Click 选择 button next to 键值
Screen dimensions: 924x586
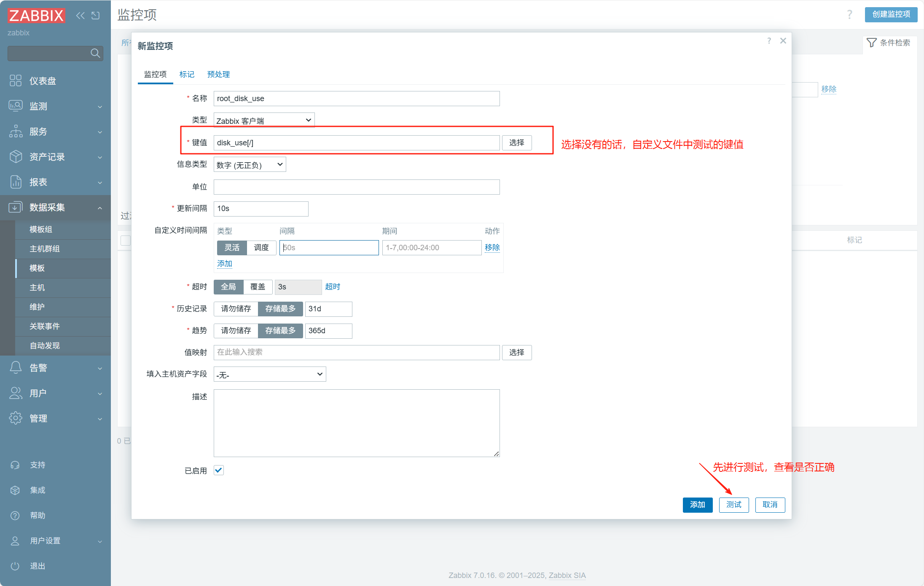(x=517, y=143)
